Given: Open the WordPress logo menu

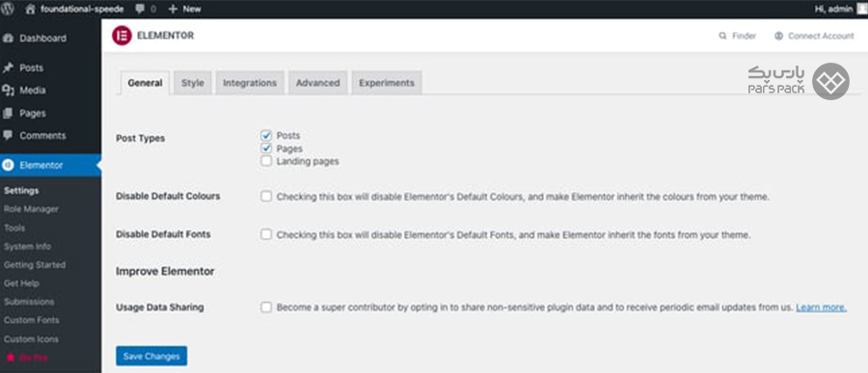Looking at the screenshot, I should pos(9,9).
